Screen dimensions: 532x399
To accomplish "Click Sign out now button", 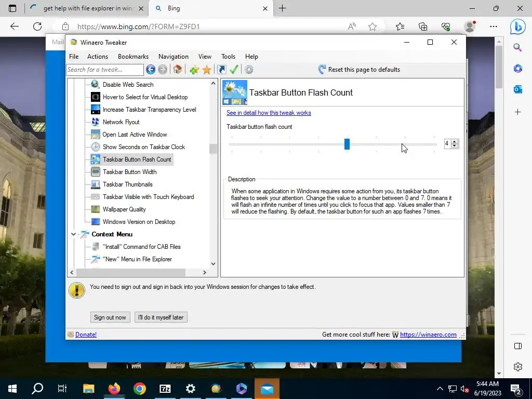I will (110, 317).
